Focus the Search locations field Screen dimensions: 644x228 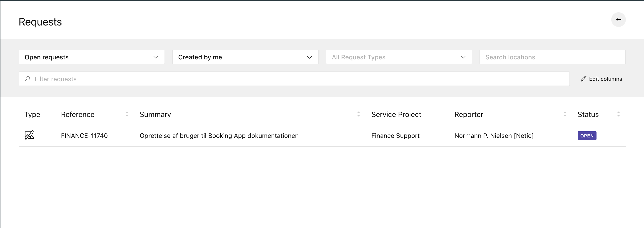[x=552, y=57]
